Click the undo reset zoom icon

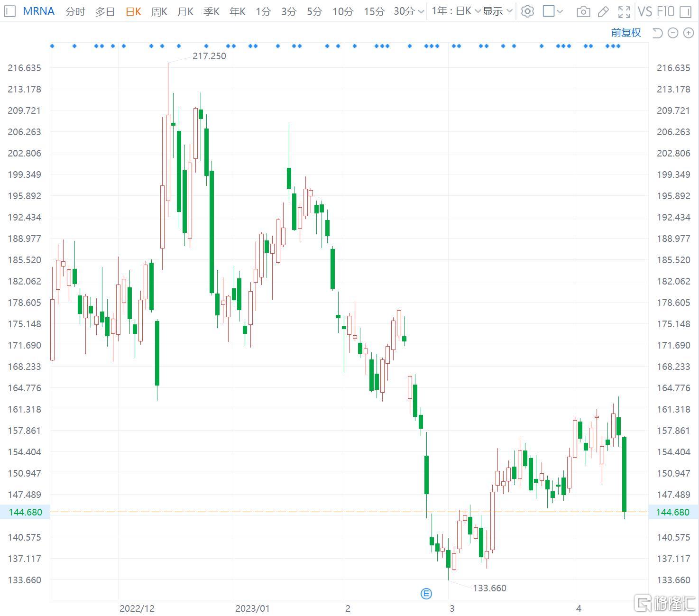pos(657,33)
